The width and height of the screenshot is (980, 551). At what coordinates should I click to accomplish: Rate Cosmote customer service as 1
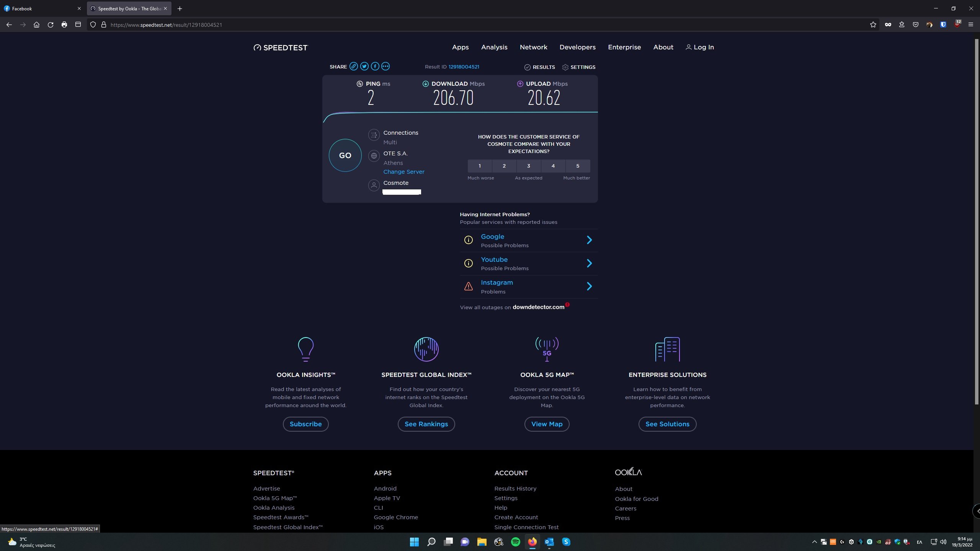pos(480,166)
